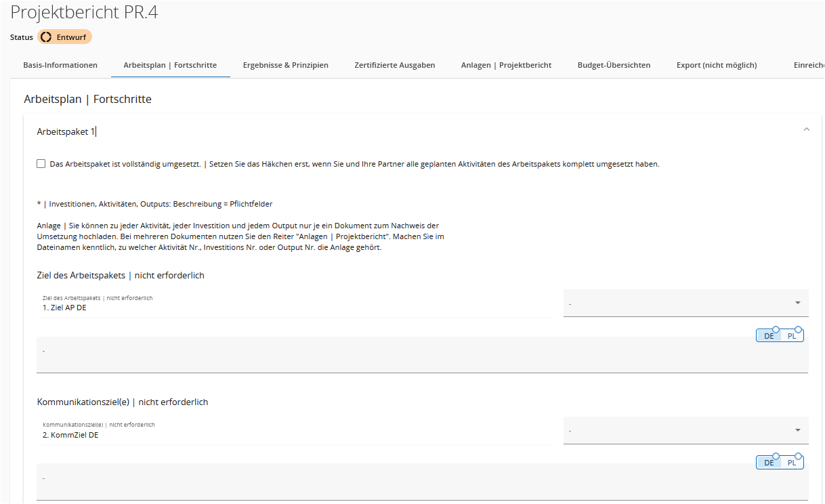Switch Kommunikationsziel text to PL
The image size is (825, 504).
click(x=791, y=463)
